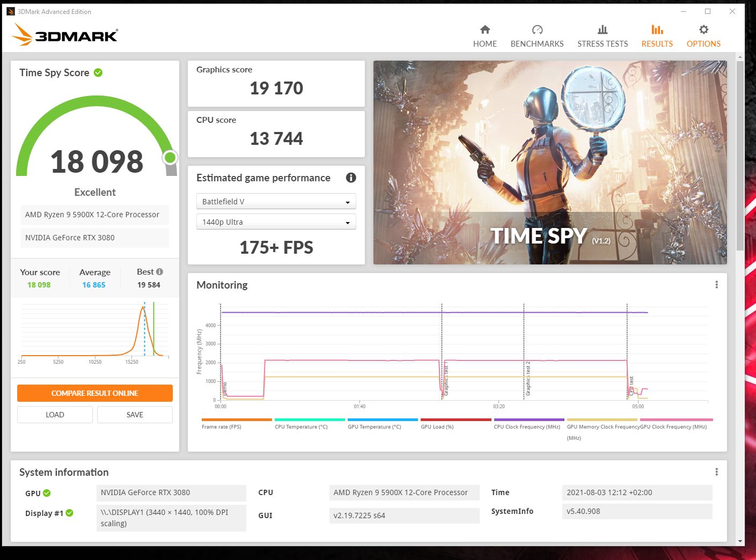Click the green check next to Time Spy Score
756x560 pixels.
[98, 72]
